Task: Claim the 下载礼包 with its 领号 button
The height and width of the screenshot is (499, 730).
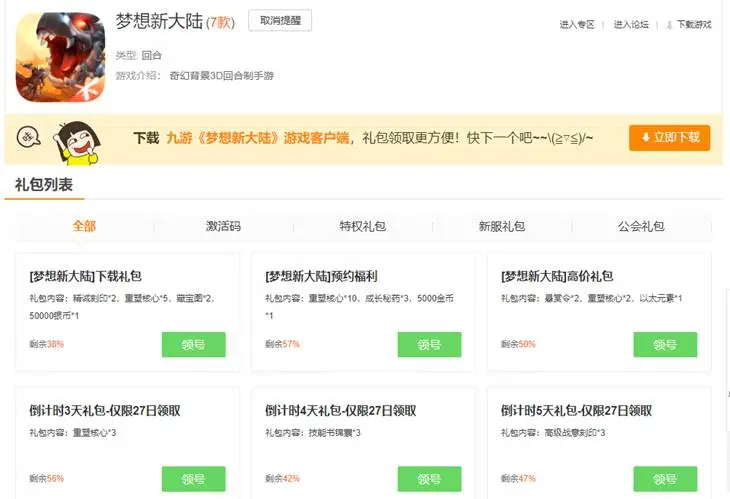Action: pos(194,344)
